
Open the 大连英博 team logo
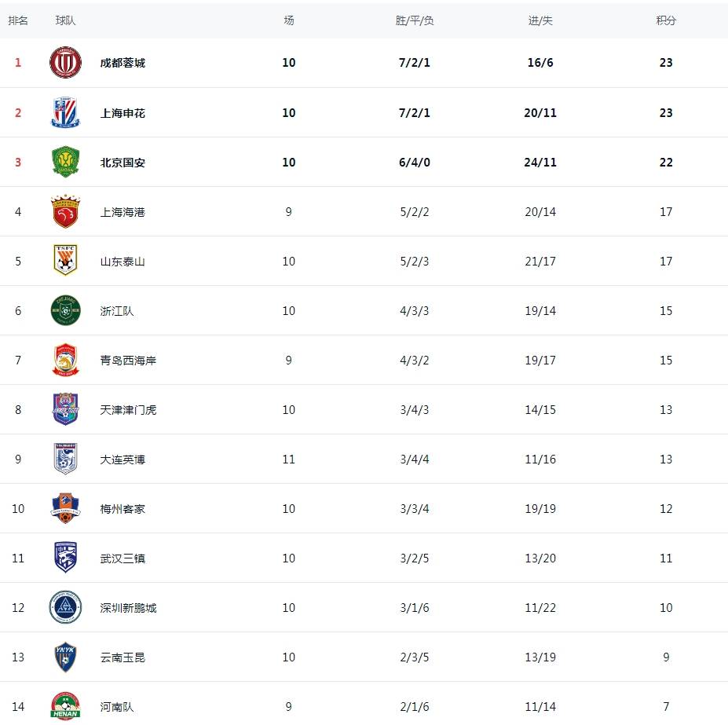(x=65, y=460)
